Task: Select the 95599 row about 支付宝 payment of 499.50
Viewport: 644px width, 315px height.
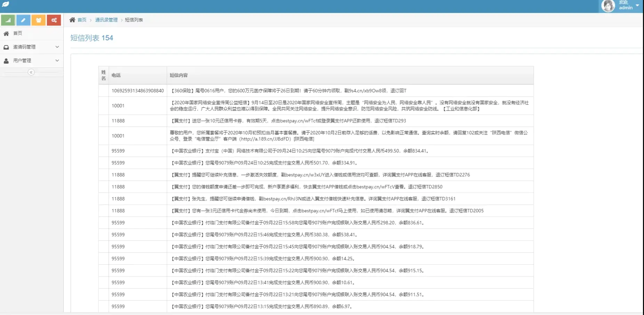Action: click(299, 151)
